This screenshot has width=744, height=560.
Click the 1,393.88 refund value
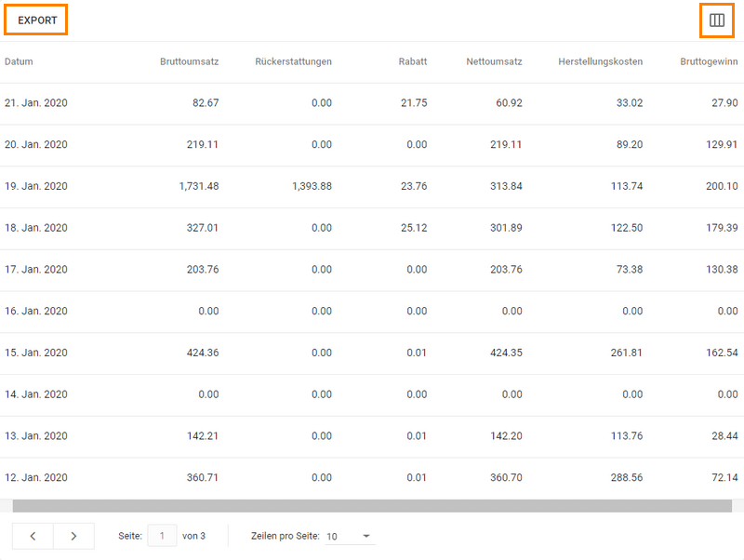click(x=305, y=186)
